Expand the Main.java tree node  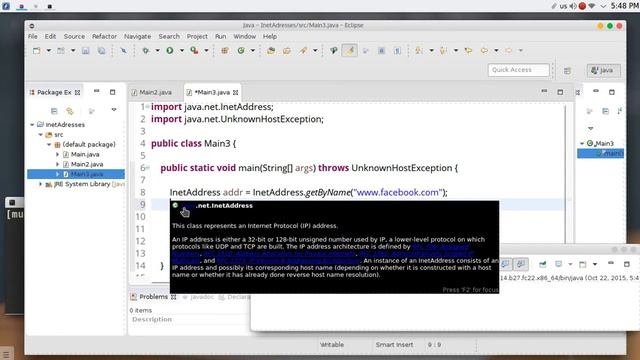57,154
